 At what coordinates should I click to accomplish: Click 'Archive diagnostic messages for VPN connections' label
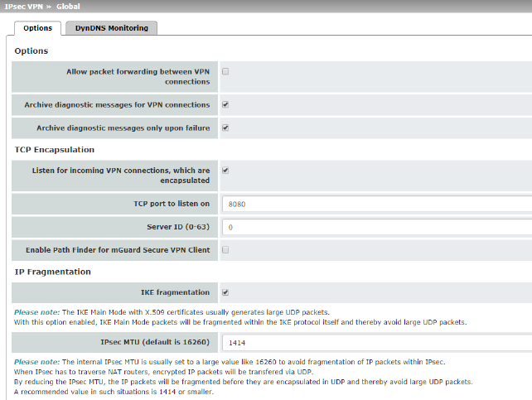coord(117,104)
